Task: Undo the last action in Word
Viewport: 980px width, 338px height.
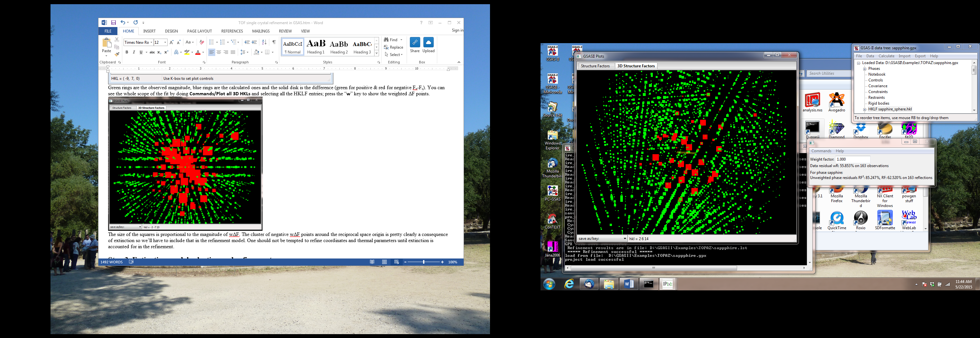Action: point(123,23)
